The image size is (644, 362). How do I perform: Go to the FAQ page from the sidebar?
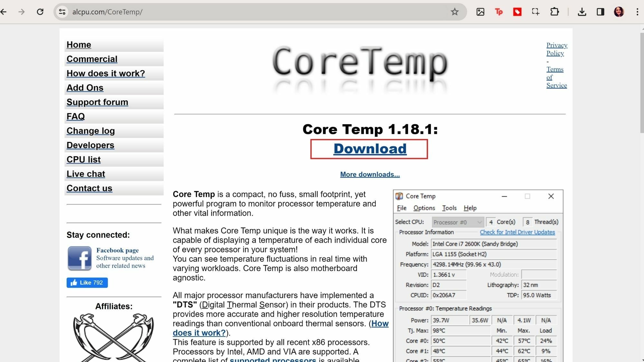coord(75,116)
